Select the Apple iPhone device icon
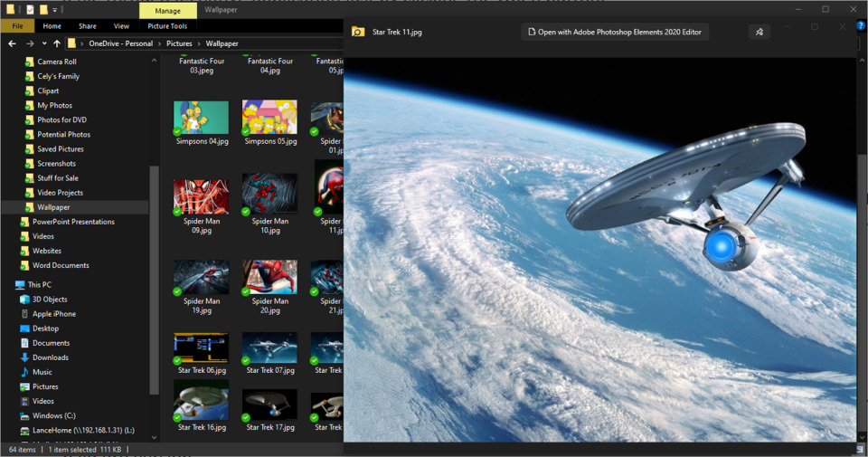The image size is (868, 457). click(x=24, y=314)
